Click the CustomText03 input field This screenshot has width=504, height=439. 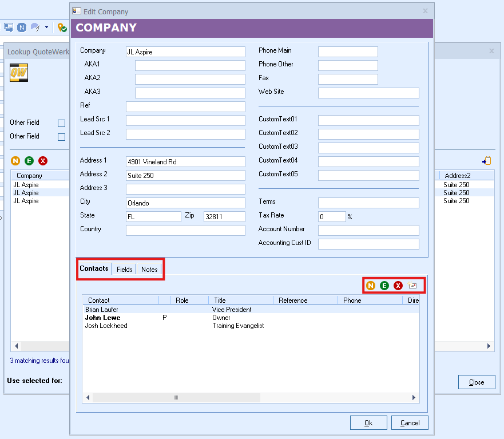(368, 148)
